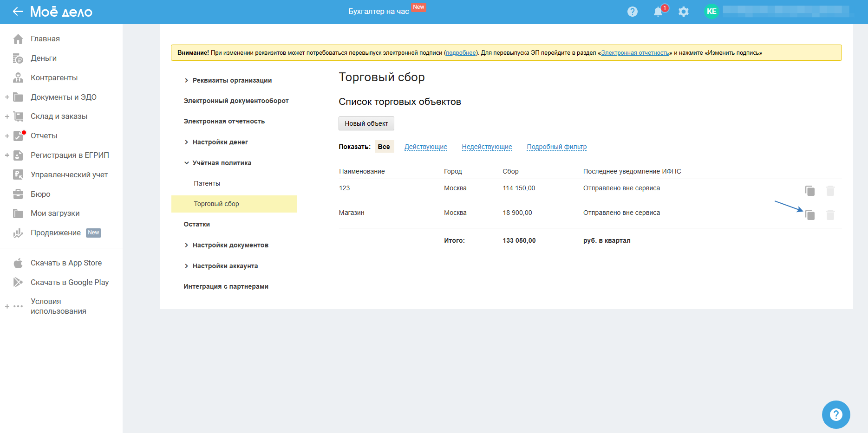Click the Продвижение chart icon
This screenshot has width=868, height=433.
[x=18, y=233]
